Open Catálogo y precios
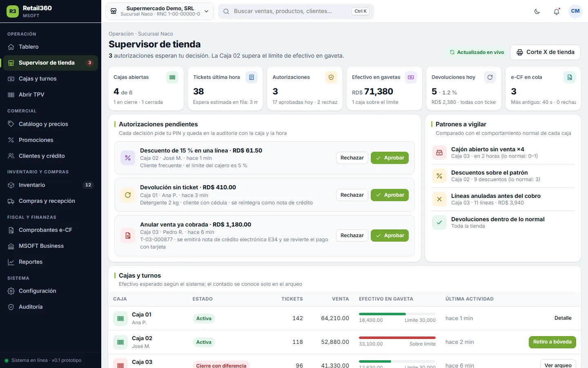The width and height of the screenshot is (588, 368). point(51,124)
